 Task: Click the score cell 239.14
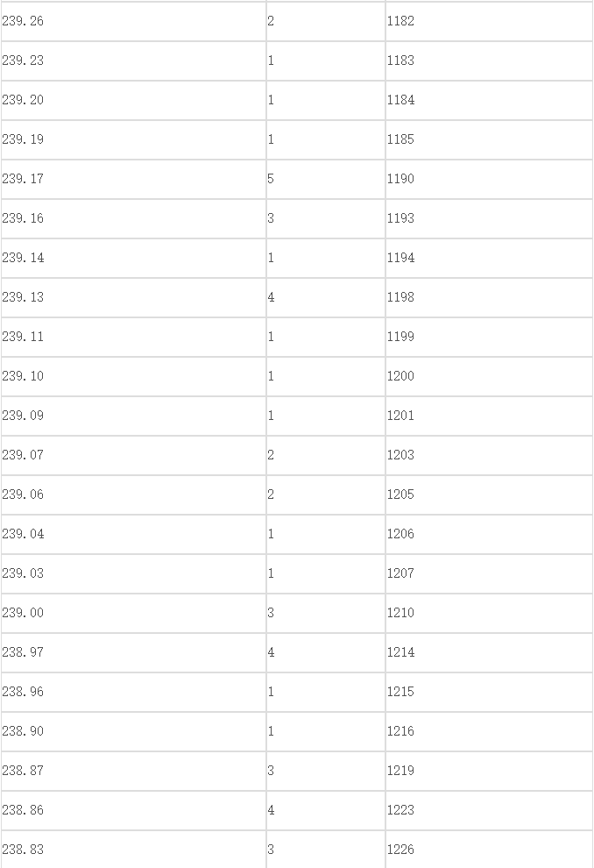pyautogui.click(x=133, y=258)
